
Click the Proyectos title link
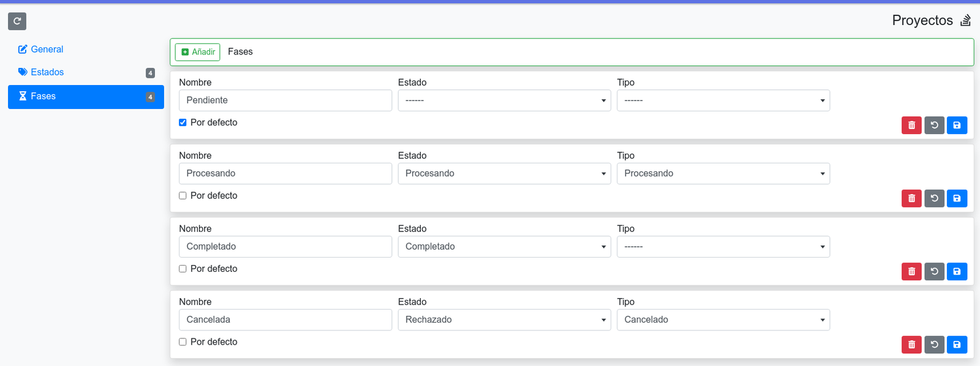pos(922,20)
